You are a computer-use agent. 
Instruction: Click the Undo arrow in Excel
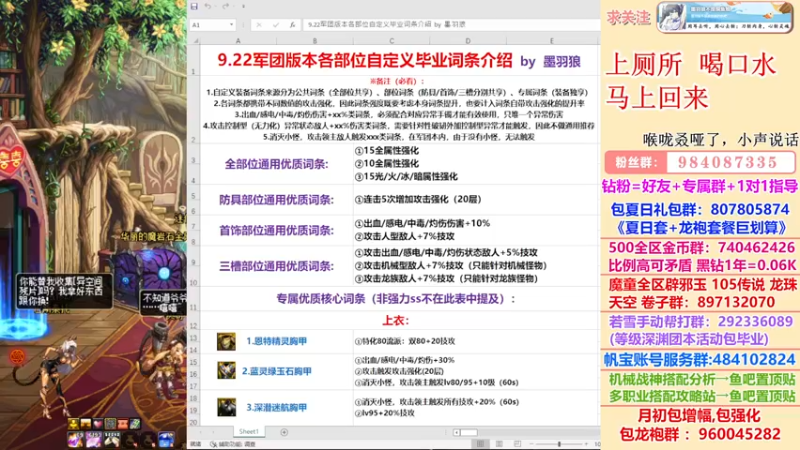click(x=208, y=6)
